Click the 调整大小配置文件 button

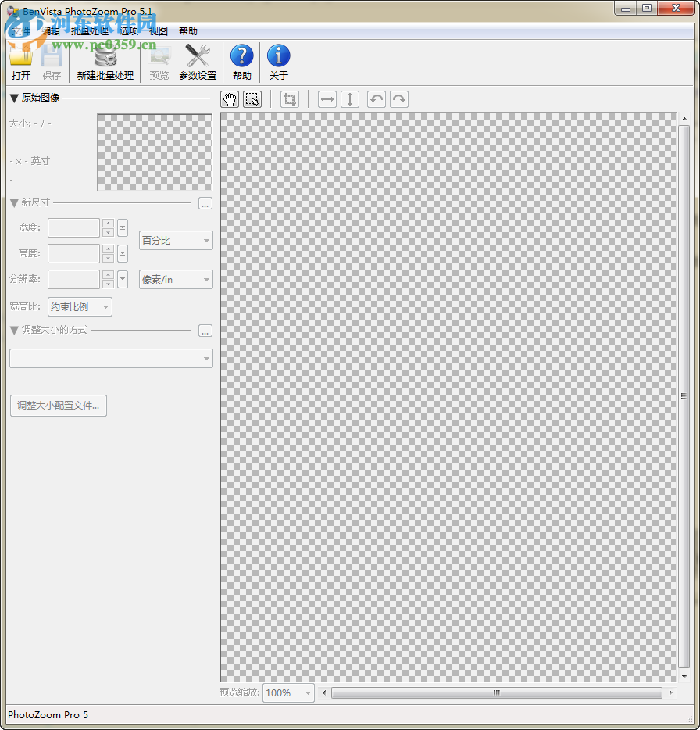coord(58,406)
